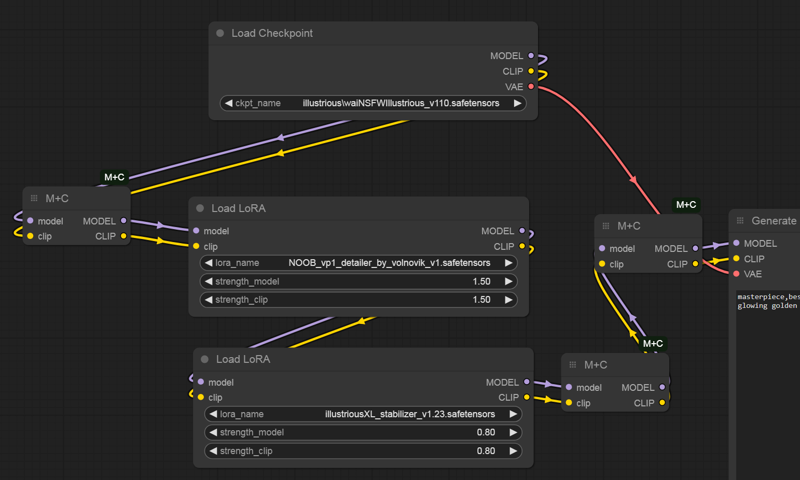Image resolution: width=800 pixels, height=480 pixels.
Task: Click the stabilizer strength_model 0.80 value
Action: pos(486,433)
